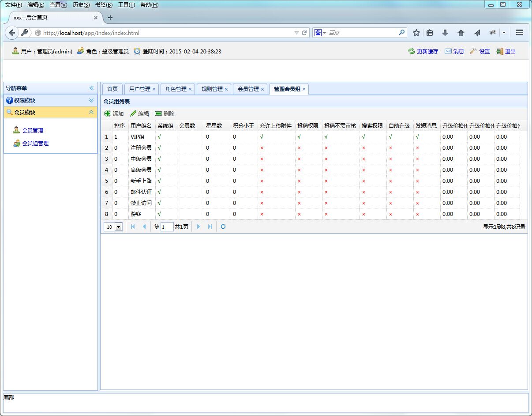Open a new browser tab with plus
Screen dimensions: 532x416
tap(110, 18)
